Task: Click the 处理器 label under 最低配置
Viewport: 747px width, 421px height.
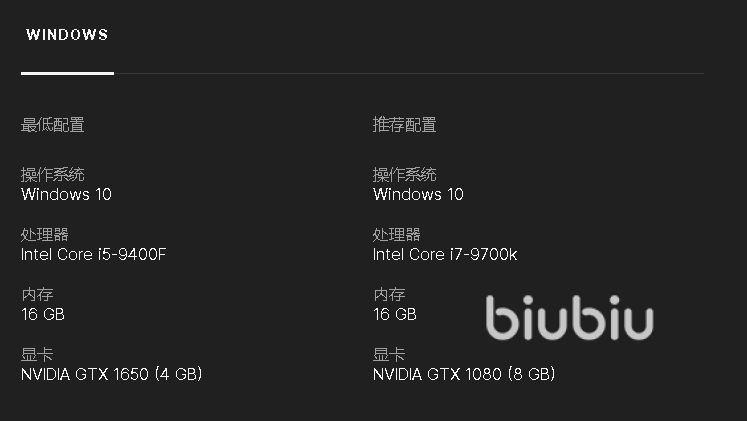Action: tap(44, 235)
